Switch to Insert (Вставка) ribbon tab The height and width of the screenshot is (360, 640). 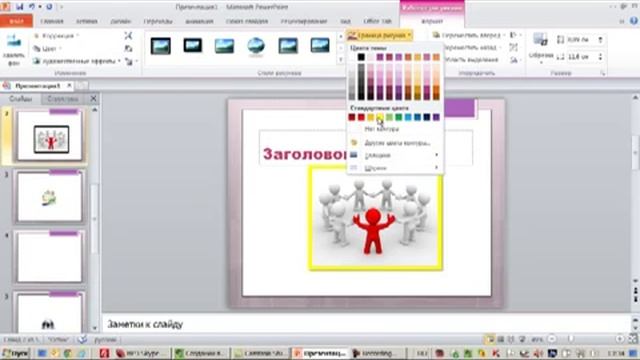(x=87, y=21)
